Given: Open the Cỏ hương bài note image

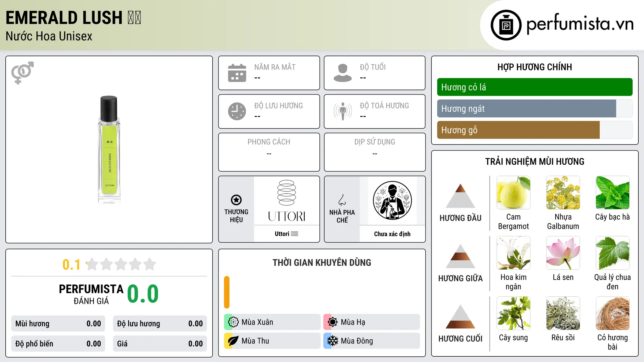Looking at the screenshot, I should 613,313.
